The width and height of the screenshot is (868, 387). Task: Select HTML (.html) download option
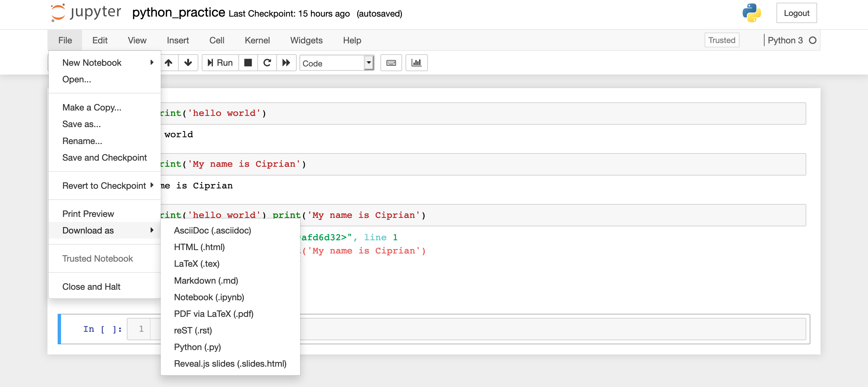[199, 247]
